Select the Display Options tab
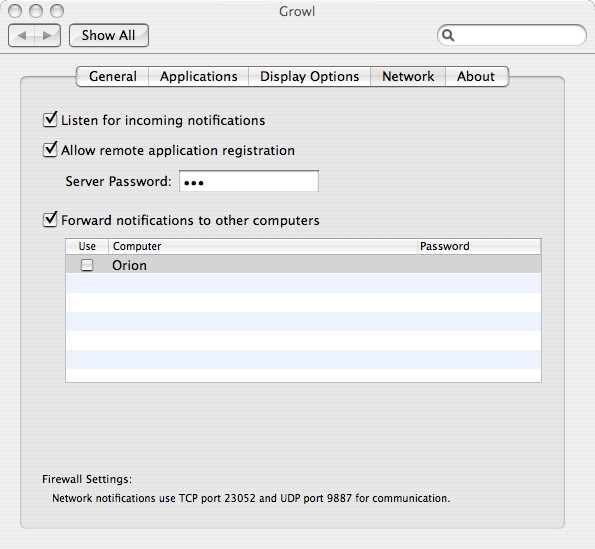Screen dimensions: 595x549 click(309, 77)
